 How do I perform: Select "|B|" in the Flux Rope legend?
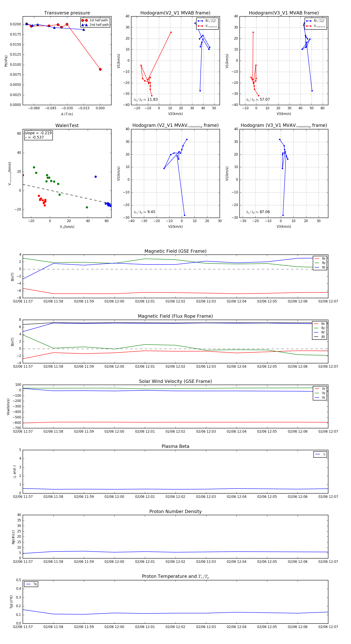click(320, 337)
